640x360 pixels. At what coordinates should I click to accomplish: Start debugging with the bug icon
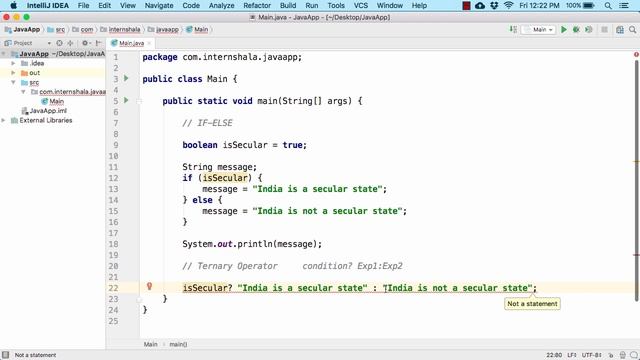point(576,29)
